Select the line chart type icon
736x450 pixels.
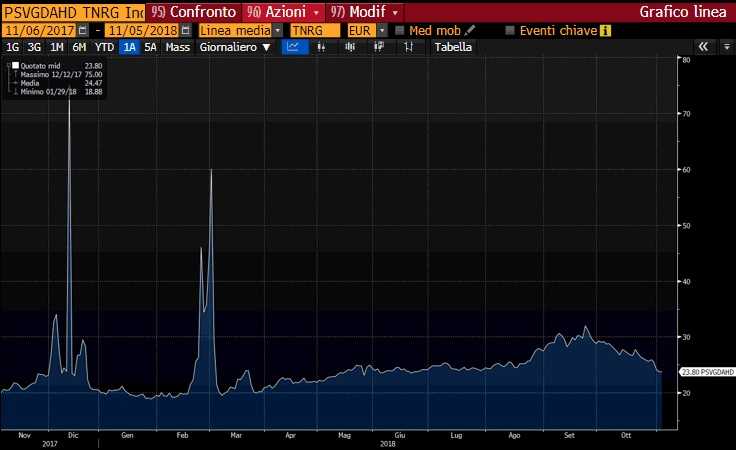[295, 47]
